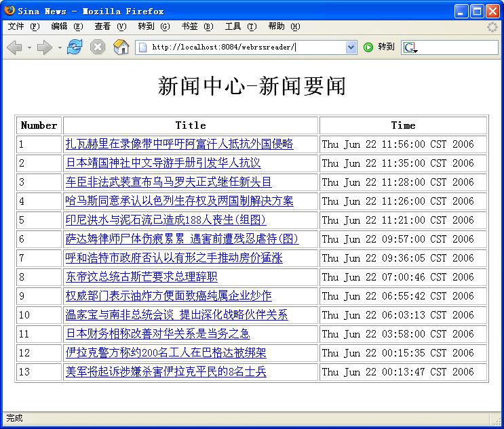Click the green Go (转到) button
The height and width of the screenshot is (429, 504).
[379, 47]
